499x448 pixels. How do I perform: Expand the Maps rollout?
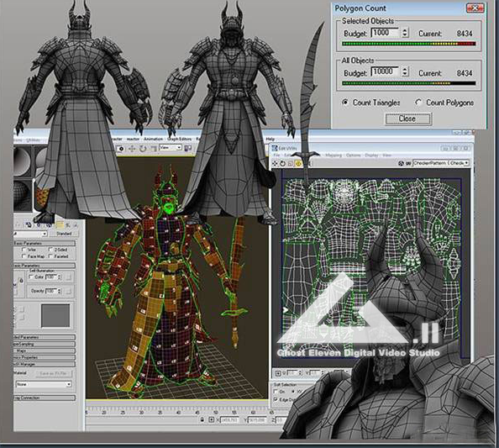[45, 350]
